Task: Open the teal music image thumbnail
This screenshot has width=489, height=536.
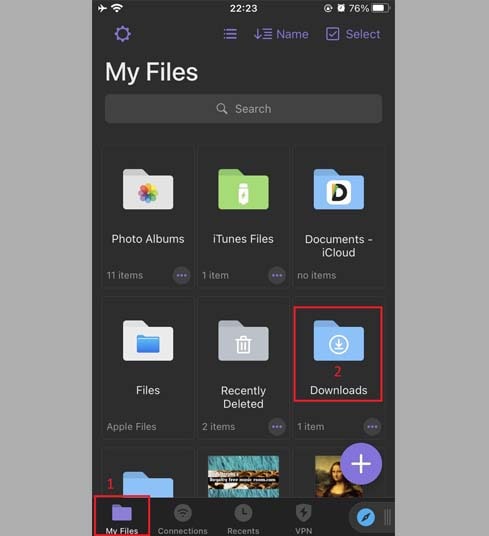Action: pyautogui.click(x=243, y=476)
